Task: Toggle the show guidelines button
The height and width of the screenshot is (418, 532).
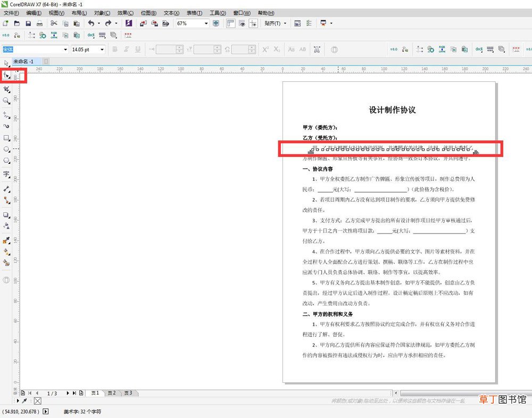Action: (x=253, y=23)
